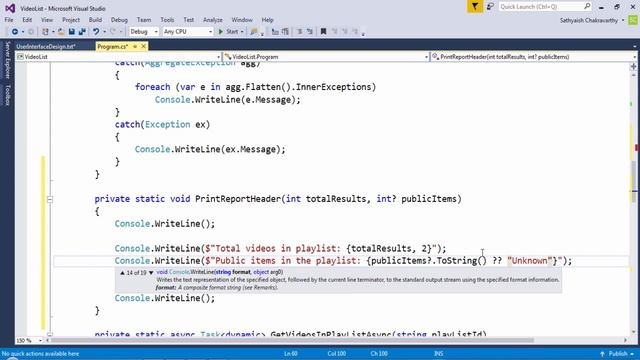640x360 pixels.
Task: Toggle the pin on Program.cs tab
Action: (x=135, y=47)
